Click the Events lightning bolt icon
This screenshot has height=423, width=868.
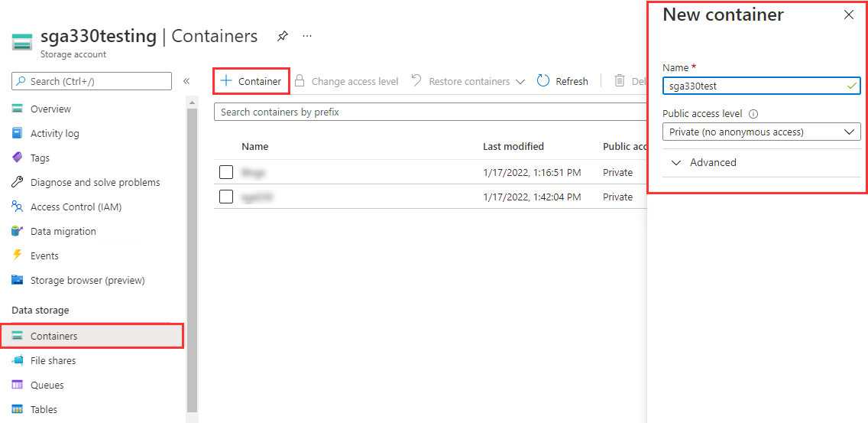coord(17,255)
